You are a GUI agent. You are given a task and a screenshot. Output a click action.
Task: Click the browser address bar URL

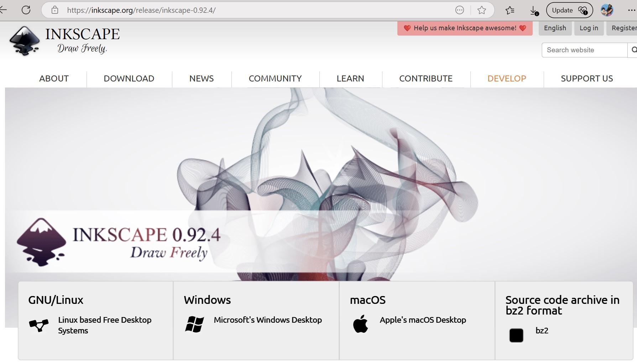141,10
